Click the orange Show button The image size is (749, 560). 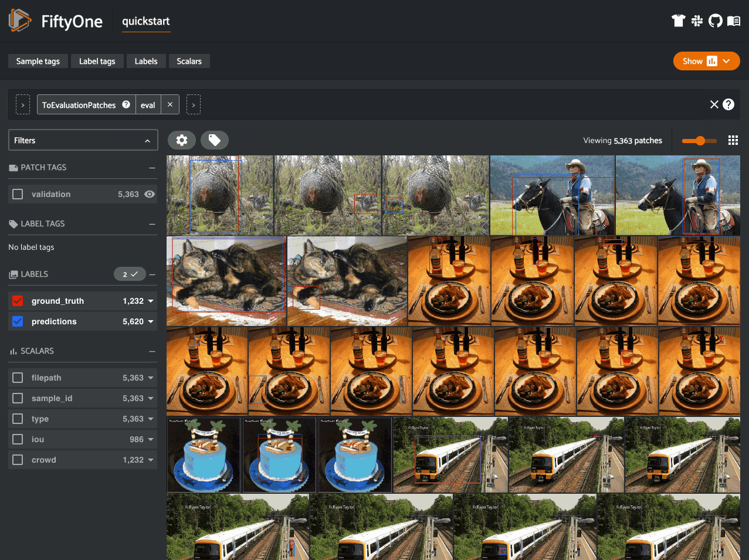pyautogui.click(x=707, y=61)
